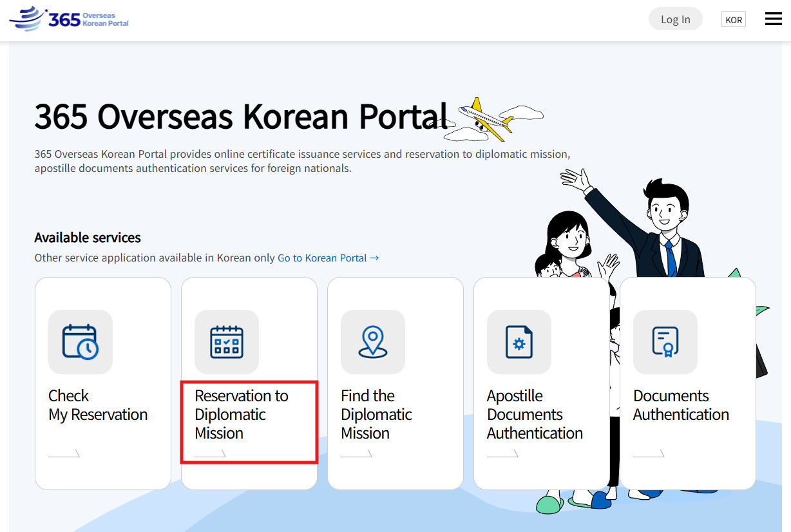Click the 365 Overseas Korean Portal logo

click(70, 19)
